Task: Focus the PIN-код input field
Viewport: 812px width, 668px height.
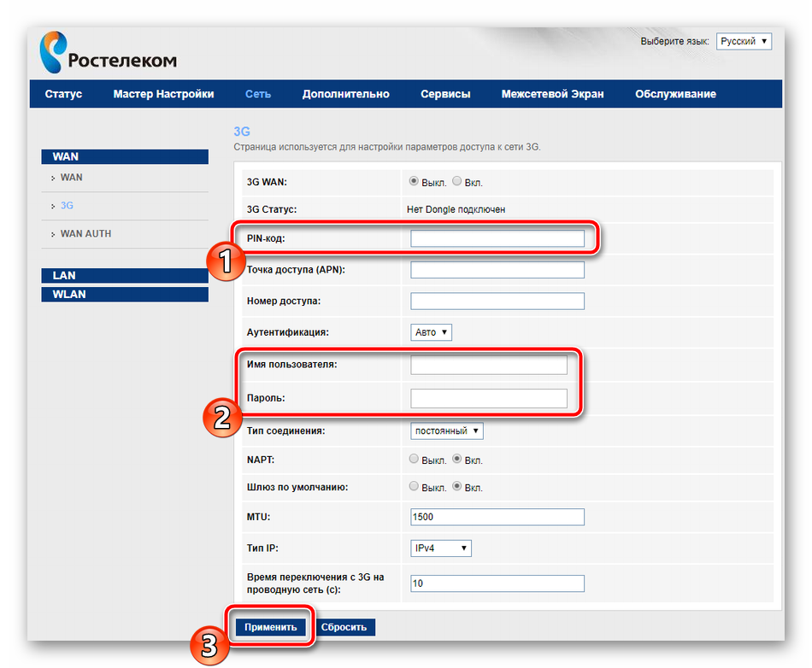Action: click(497, 238)
